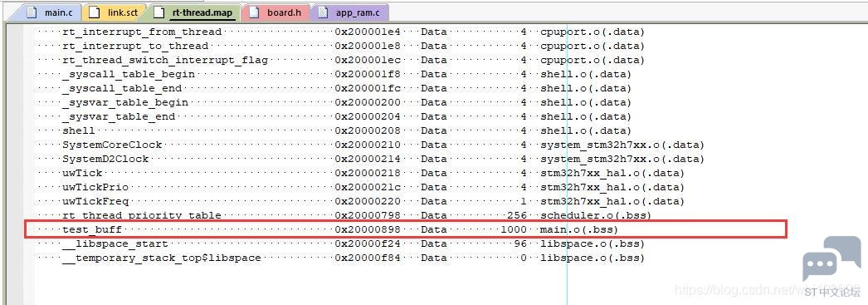The width and height of the screenshot is (868, 305).
Task: Click address 0x20000798
Action: [x=368, y=215]
